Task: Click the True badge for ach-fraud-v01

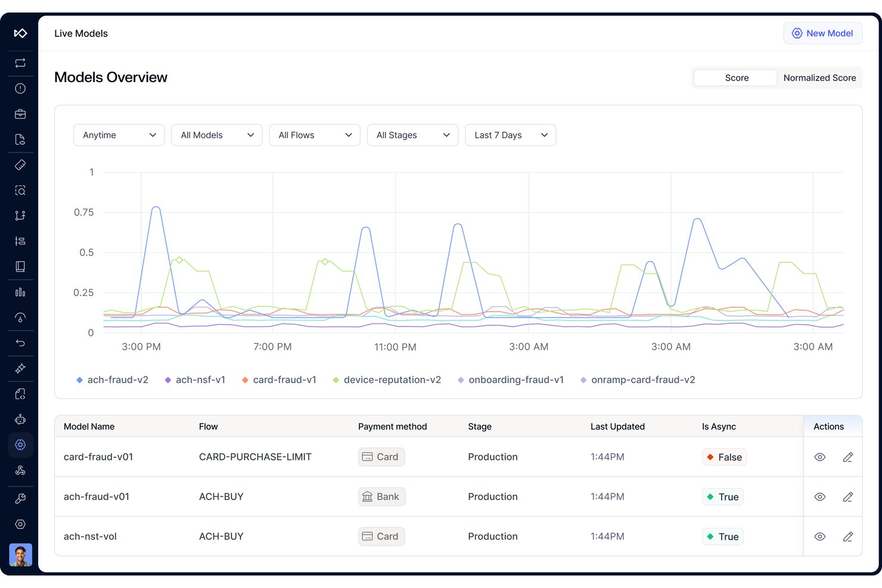Action: click(723, 497)
